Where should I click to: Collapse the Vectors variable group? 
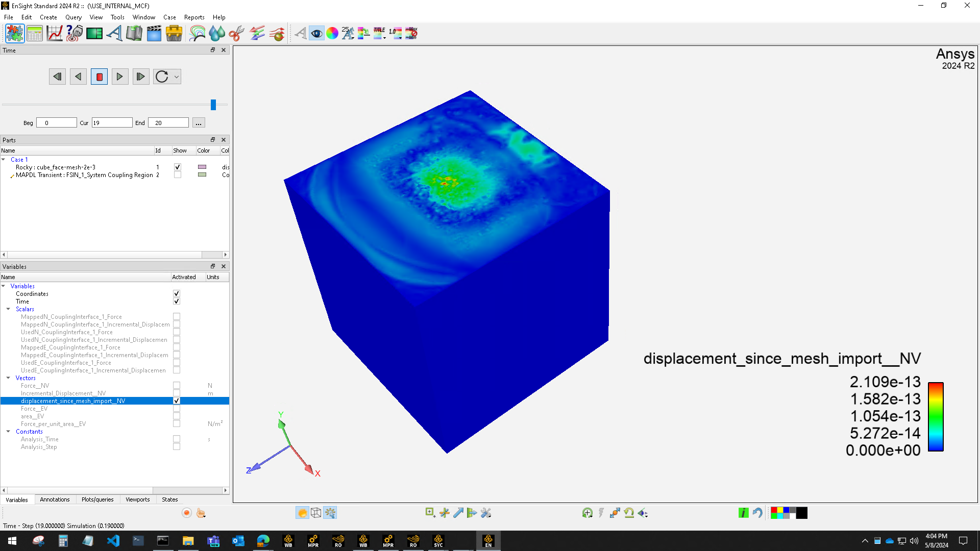coord(8,378)
